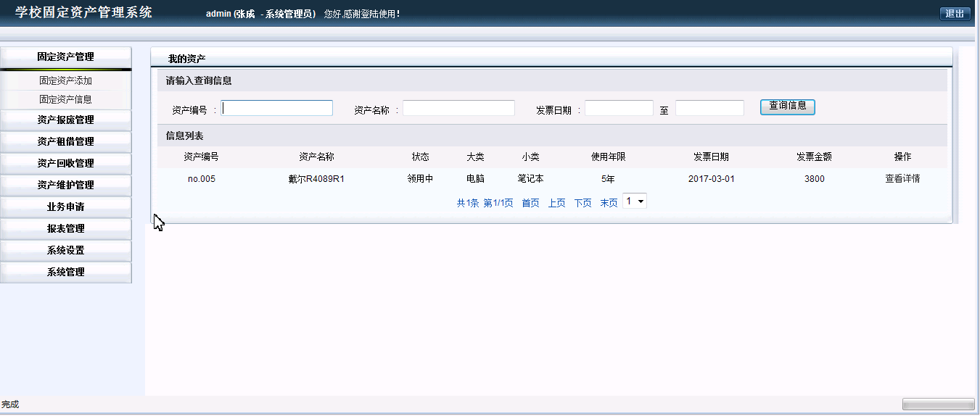Click the 电脑 category cell
The height and width of the screenshot is (416, 980).
(x=475, y=179)
